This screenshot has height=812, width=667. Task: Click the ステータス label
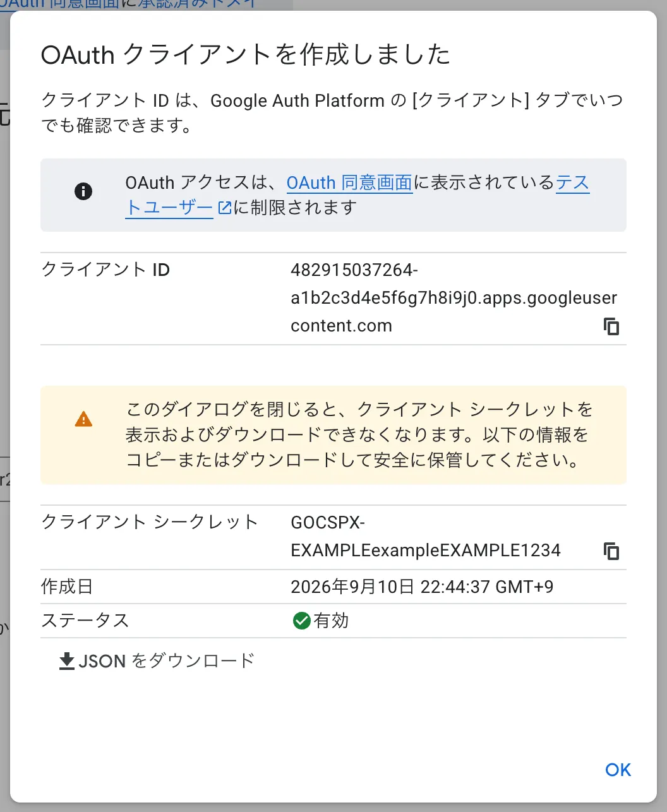85,621
